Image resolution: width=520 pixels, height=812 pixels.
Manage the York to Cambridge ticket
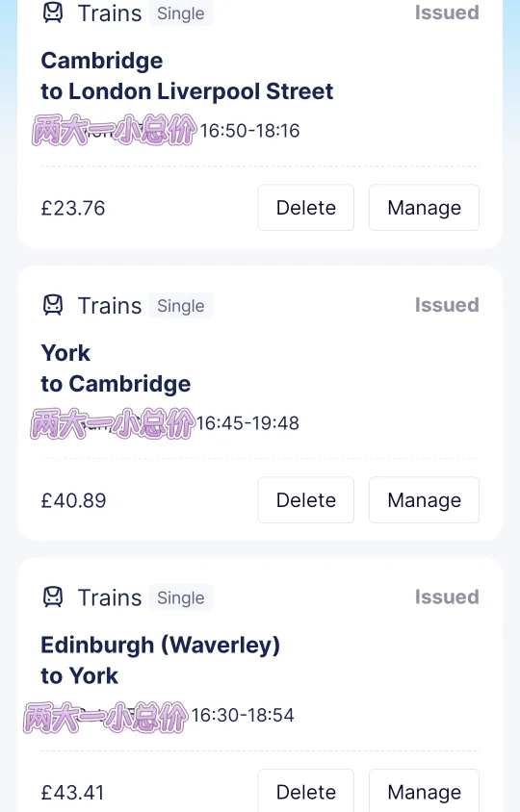point(424,499)
